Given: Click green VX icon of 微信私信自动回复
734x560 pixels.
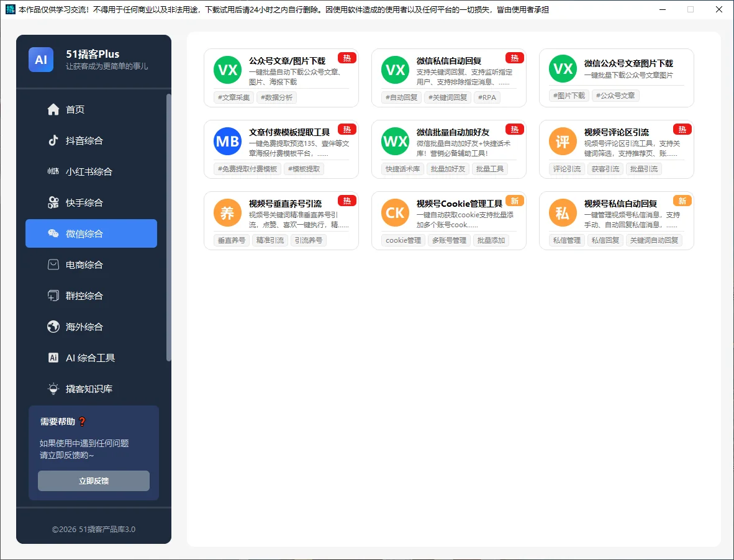Looking at the screenshot, I should tap(395, 70).
